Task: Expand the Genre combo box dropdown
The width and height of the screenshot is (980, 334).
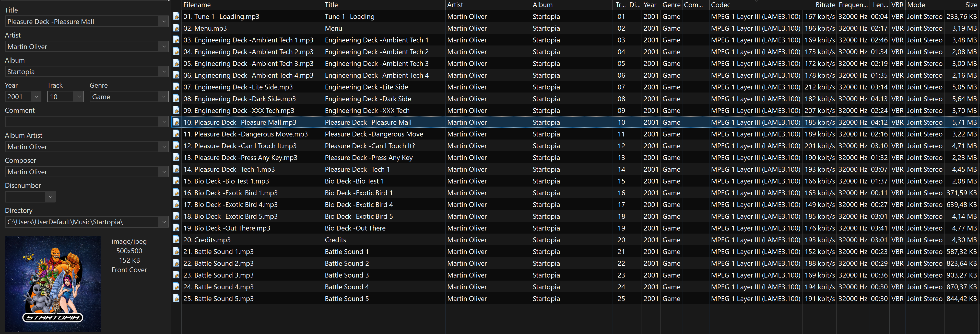Action: pos(164,97)
